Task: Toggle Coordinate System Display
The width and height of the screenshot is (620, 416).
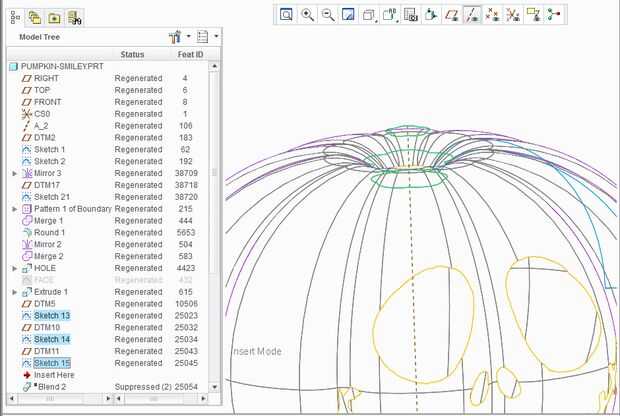Action: tap(513, 15)
